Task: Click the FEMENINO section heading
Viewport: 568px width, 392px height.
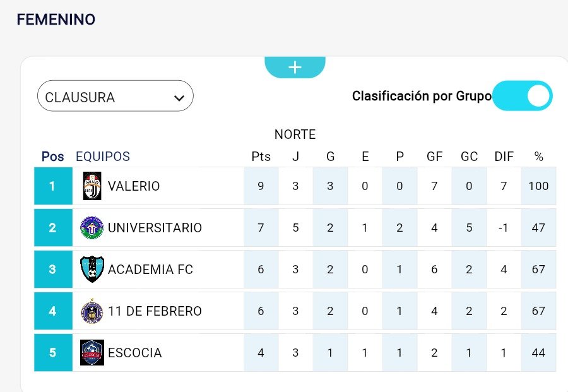Action: 56,20
